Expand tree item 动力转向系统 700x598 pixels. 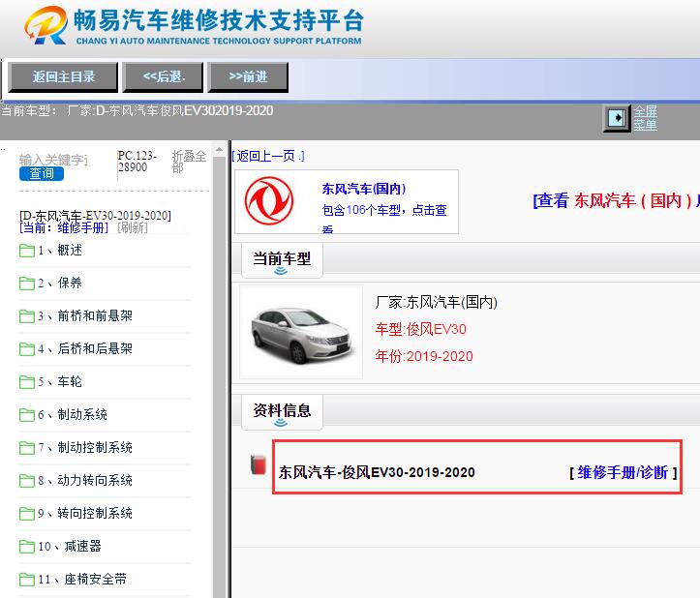(x=95, y=480)
